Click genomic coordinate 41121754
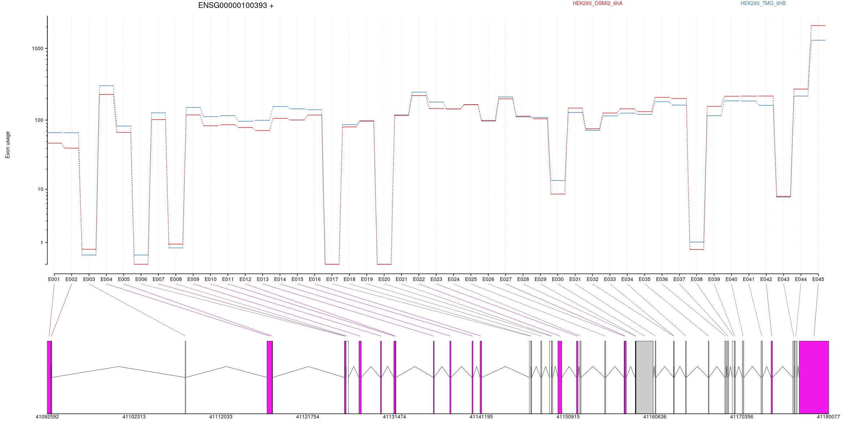Image resolution: width=868 pixels, height=434 pixels. (x=308, y=417)
